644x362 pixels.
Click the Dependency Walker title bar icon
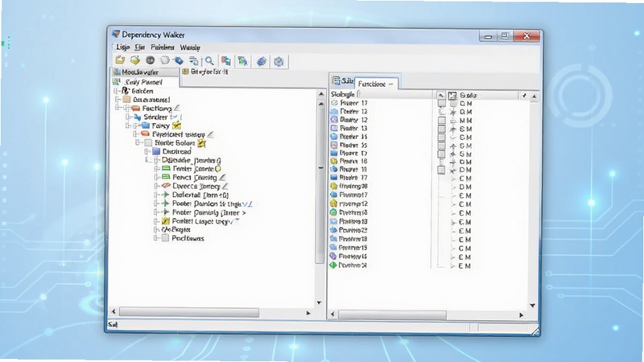click(116, 34)
